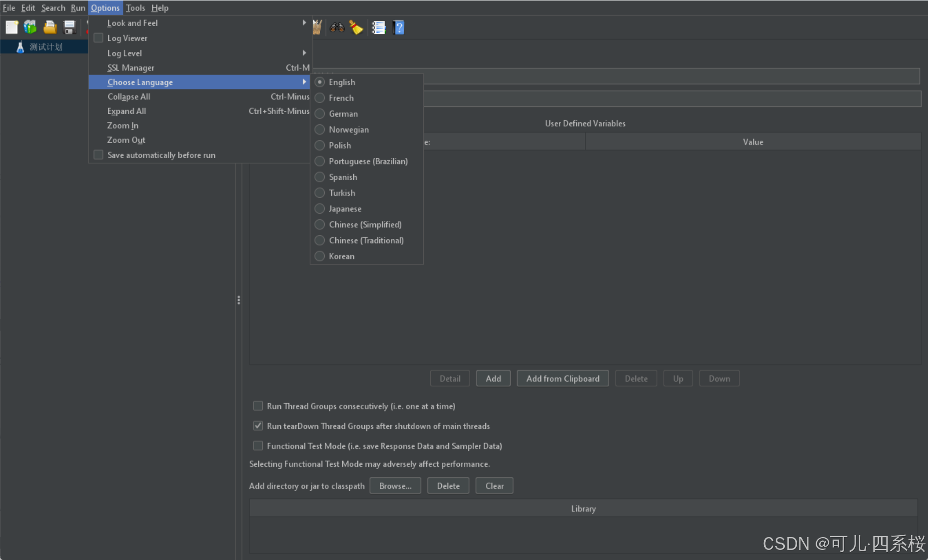The width and height of the screenshot is (928, 560).
Task: Click the broom Reset Search icon
Action: [x=356, y=28]
